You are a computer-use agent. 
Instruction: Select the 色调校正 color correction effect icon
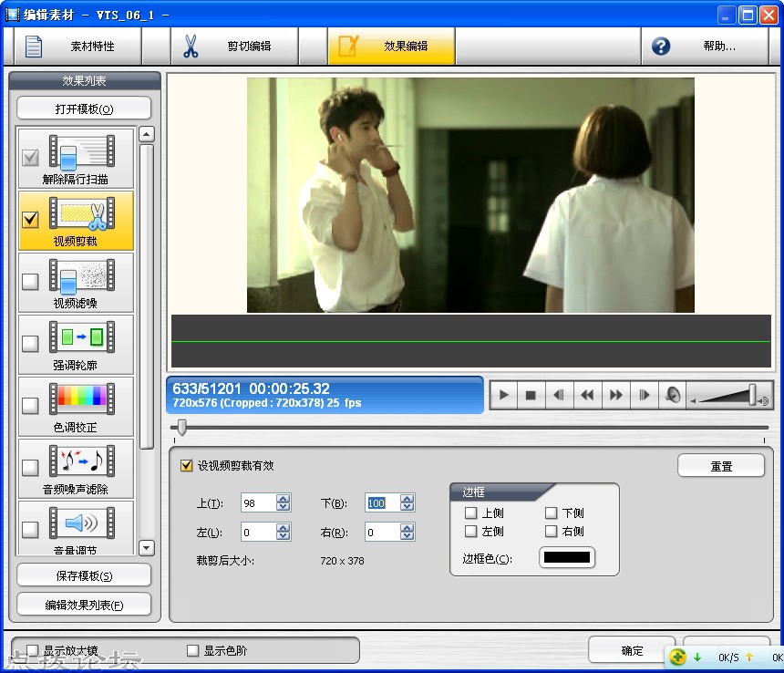[x=82, y=399]
